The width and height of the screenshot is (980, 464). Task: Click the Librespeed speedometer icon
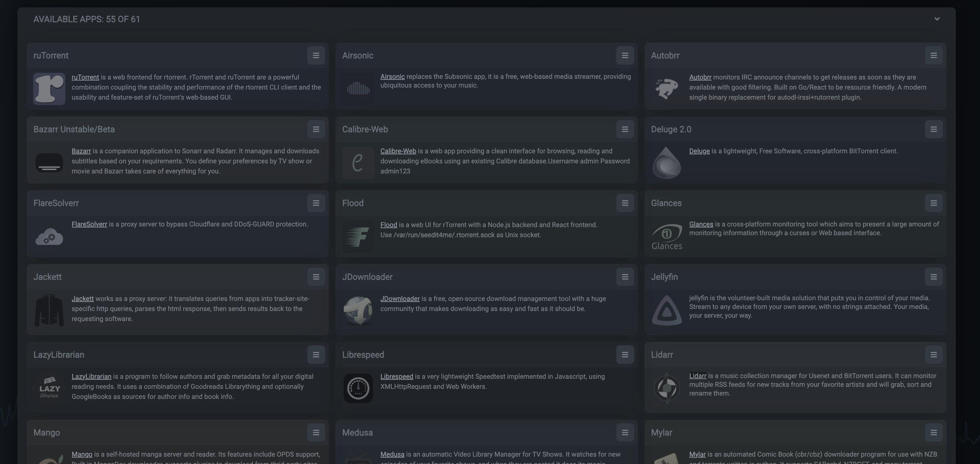point(358,388)
